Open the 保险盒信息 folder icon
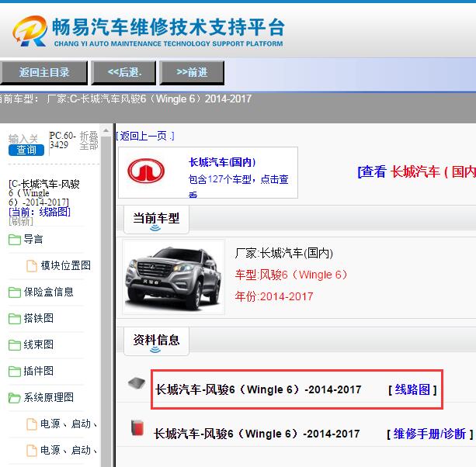Viewport: 476px width, 467px height. (14, 292)
